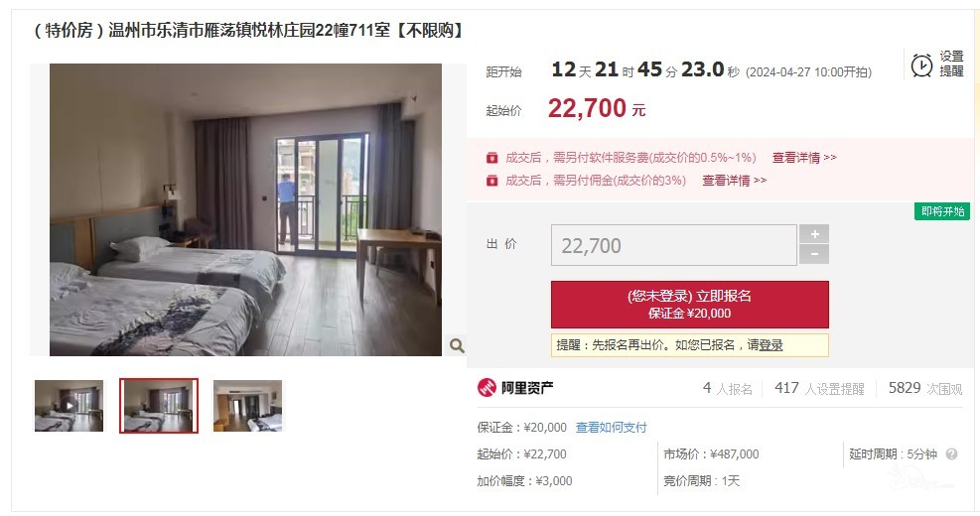980x516 pixels.
Task: Open the 查看如何支付 payment link
Action: pyautogui.click(x=612, y=428)
